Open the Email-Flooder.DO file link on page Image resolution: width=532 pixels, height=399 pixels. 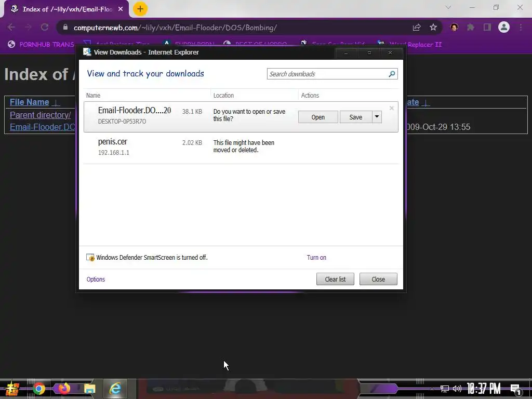coord(43,127)
